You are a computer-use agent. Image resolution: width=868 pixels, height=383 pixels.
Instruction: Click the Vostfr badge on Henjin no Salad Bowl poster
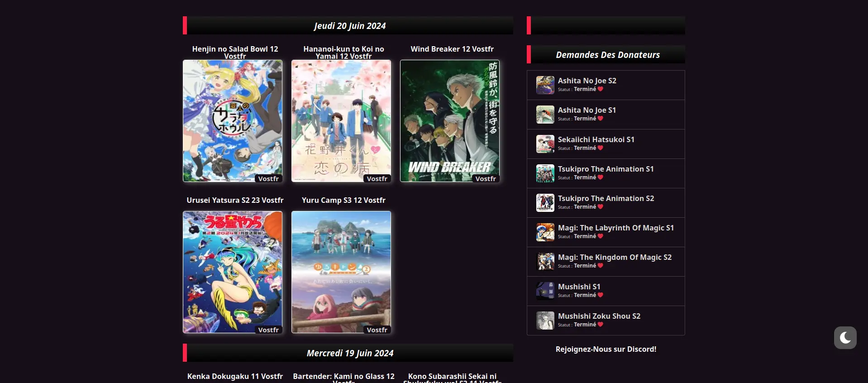(x=268, y=179)
